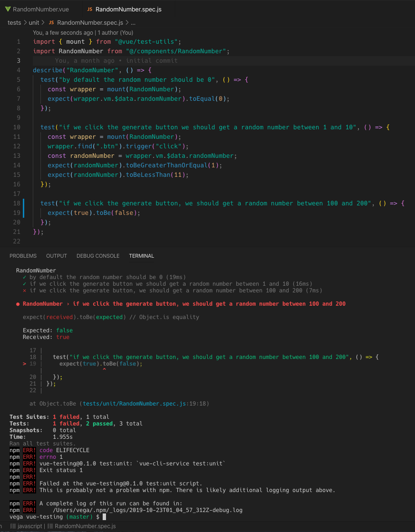
Task: Open RandomNumber.spec.js breadcrumb file dropdown
Action: click(91, 22)
